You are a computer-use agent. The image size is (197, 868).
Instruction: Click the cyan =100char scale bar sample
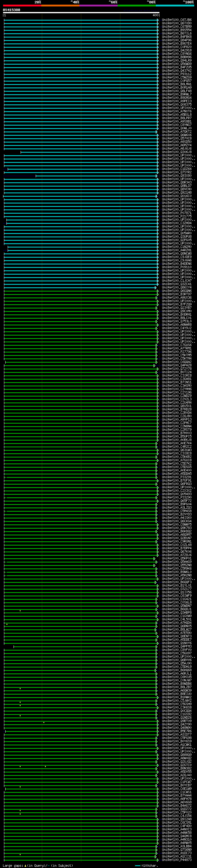point(137,866)
